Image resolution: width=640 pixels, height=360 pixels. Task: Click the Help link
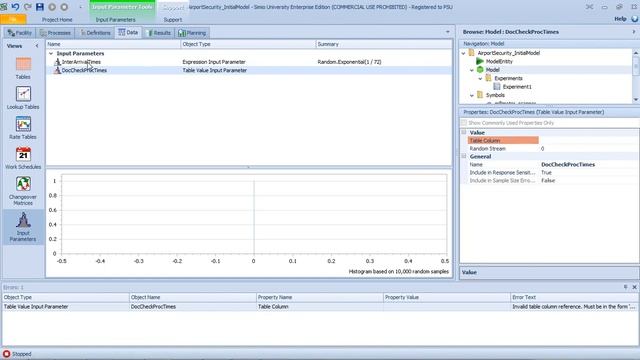click(x=620, y=19)
